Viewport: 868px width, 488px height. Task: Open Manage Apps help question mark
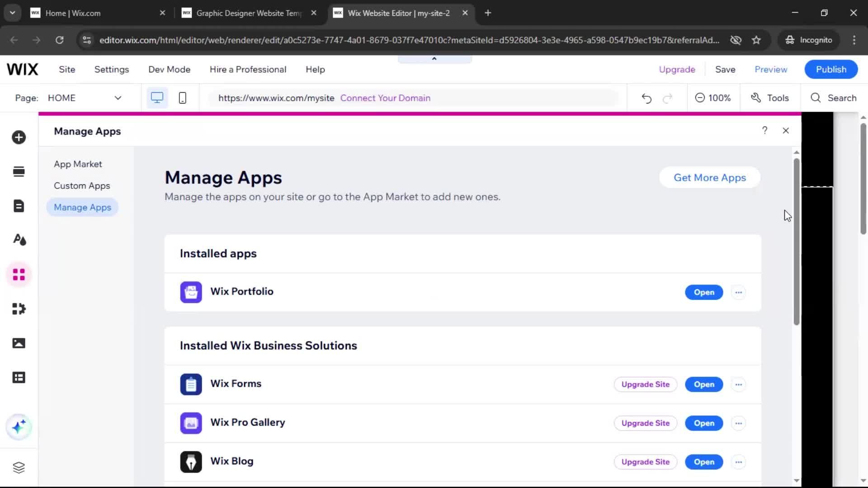click(x=764, y=131)
